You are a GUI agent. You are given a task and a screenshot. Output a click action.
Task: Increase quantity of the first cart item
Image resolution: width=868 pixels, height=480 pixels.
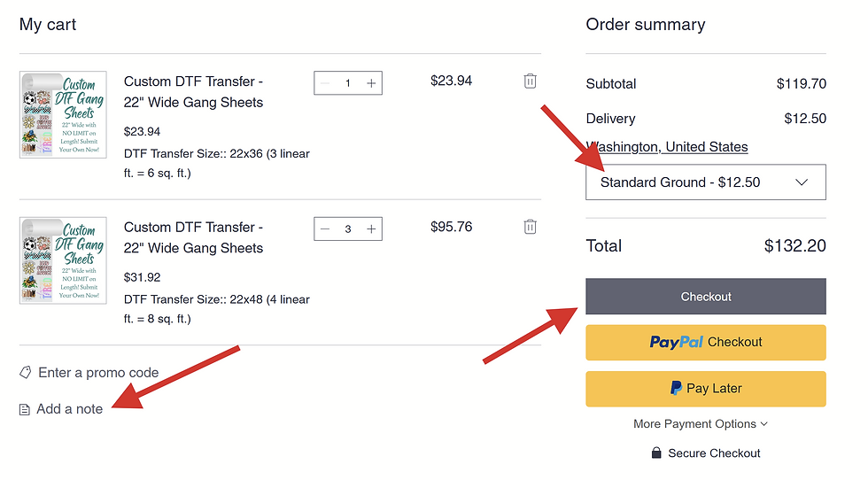[371, 83]
